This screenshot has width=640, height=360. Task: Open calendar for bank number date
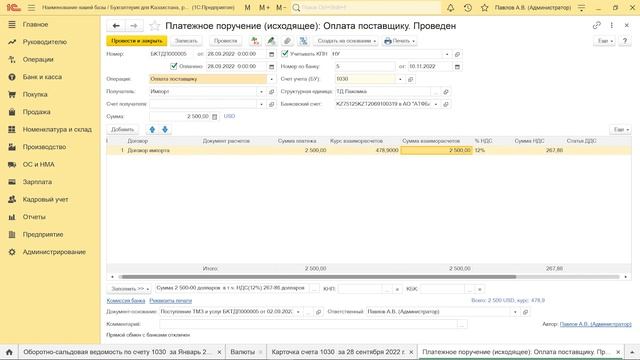[x=457, y=67]
